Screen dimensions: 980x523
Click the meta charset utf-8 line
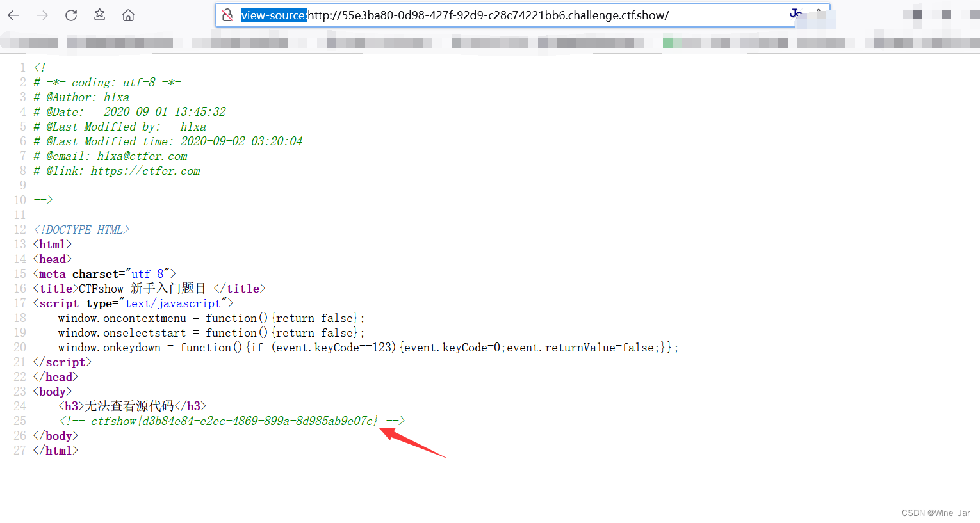pyautogui.click(x=104, y=274)
